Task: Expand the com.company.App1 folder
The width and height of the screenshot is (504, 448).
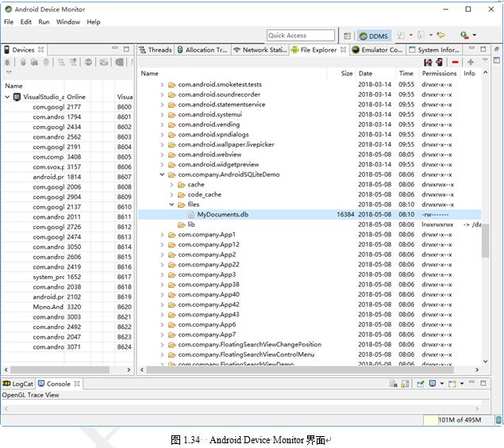Action: tap(163, 235)
